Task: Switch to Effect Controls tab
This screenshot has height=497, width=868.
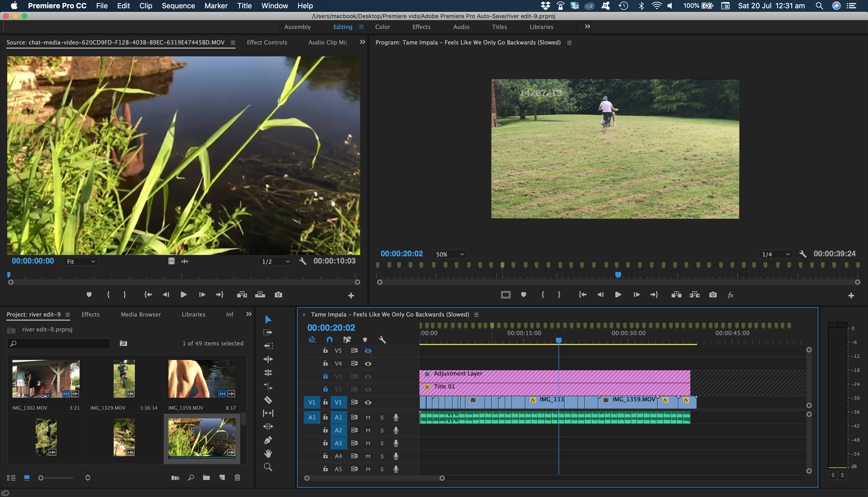Action: tap(267, 42)
